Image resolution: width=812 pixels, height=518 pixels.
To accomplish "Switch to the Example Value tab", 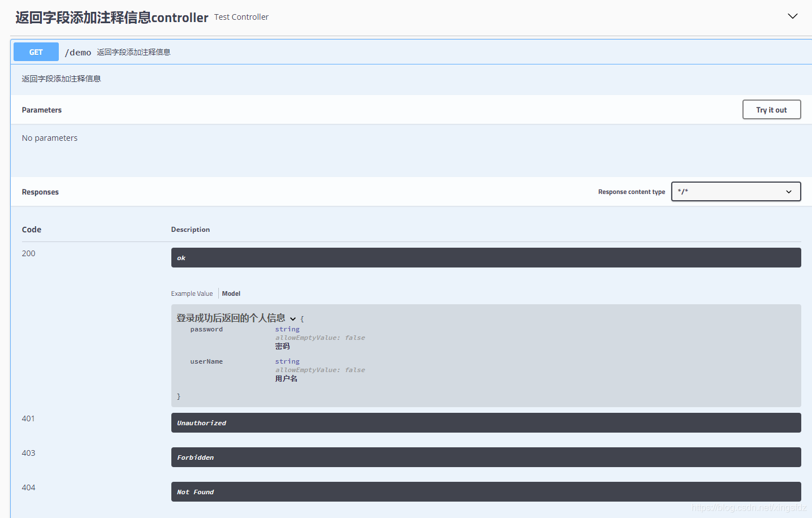I will (192, 293).
